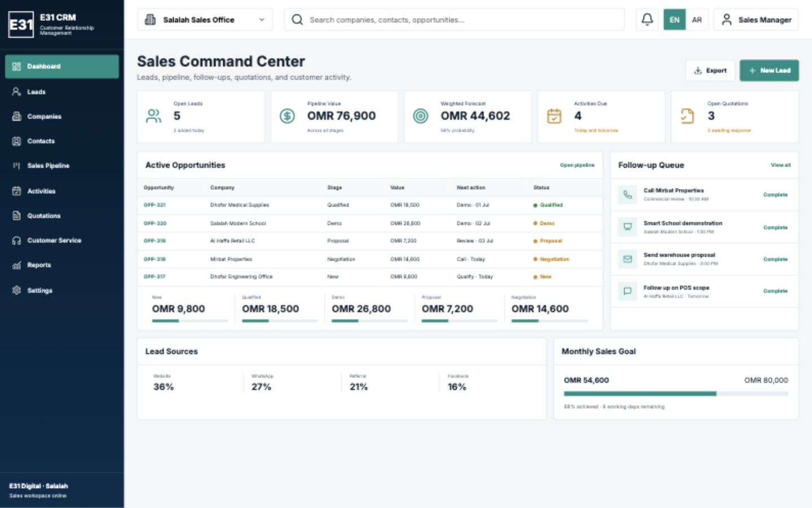
Task: Complete the Smart School demonstration follow-up
Action: (775, 227)
